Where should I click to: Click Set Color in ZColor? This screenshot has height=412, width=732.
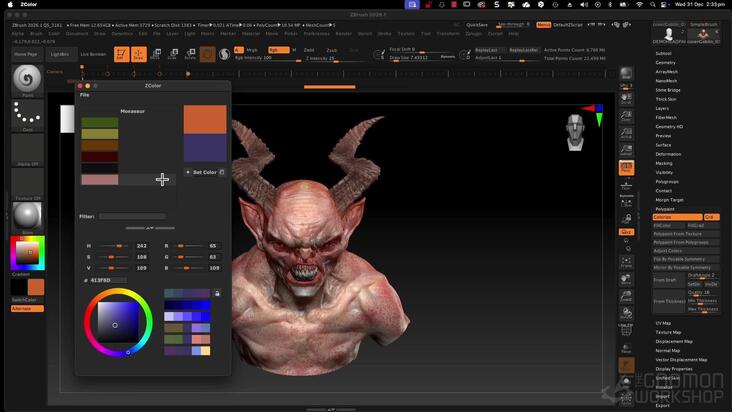point(204,172)
